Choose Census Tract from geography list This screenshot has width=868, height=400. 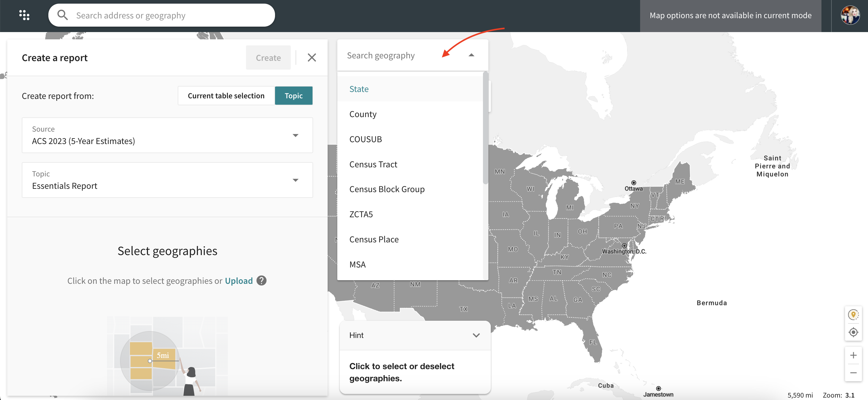click(x=373, y=164)
